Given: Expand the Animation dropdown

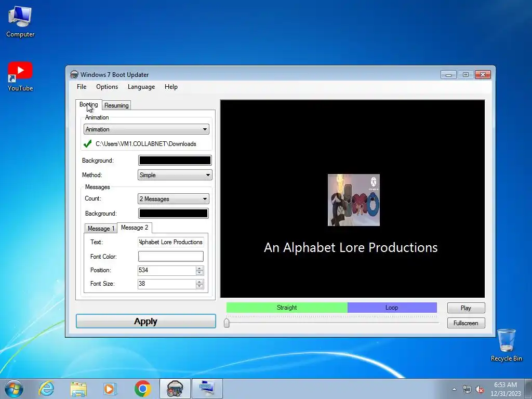Looking at the screenshot, I should point(146,129).
